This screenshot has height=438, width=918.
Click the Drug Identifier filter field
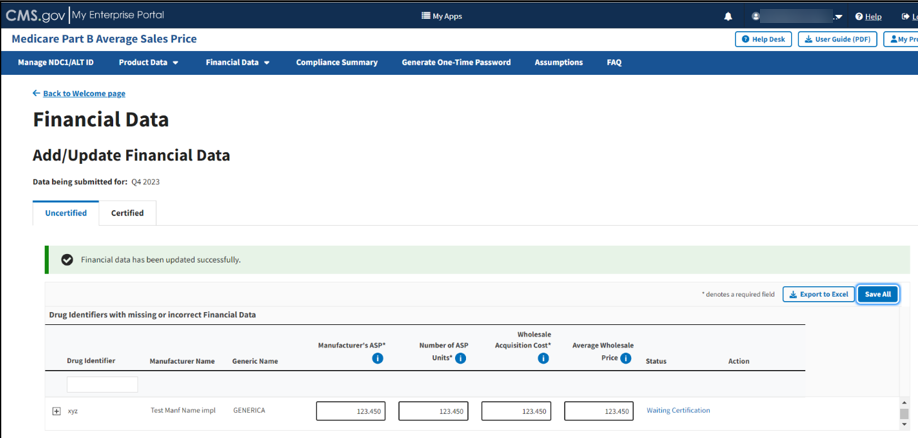pyautogui.click(x=102, y=384)
